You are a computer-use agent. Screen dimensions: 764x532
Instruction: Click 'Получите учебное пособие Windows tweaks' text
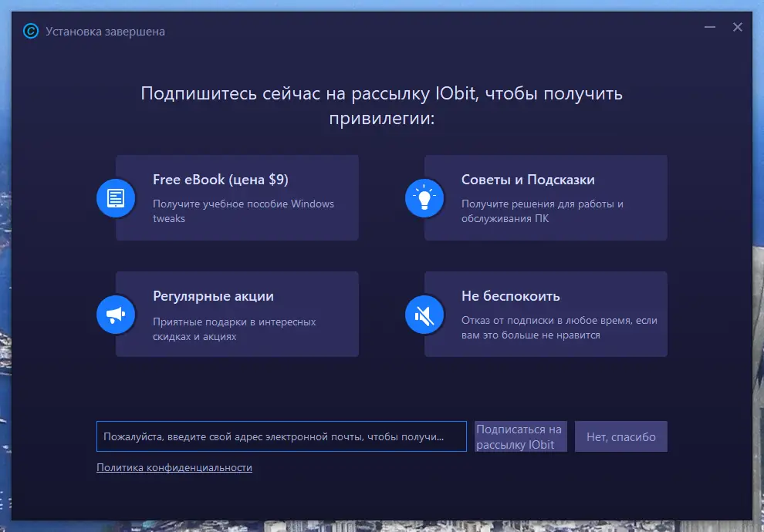(x=244, y=210)
